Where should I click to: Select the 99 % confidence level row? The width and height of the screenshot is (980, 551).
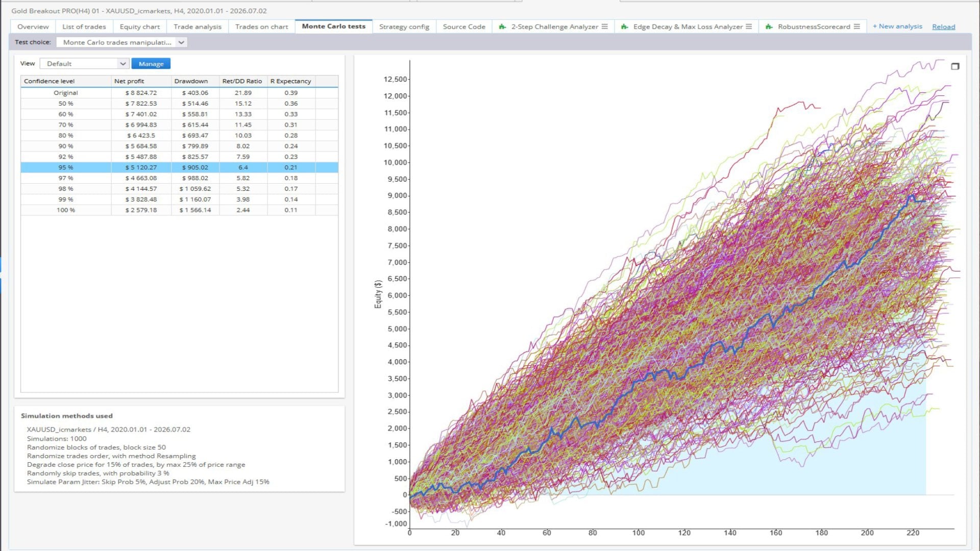[179, 199]
